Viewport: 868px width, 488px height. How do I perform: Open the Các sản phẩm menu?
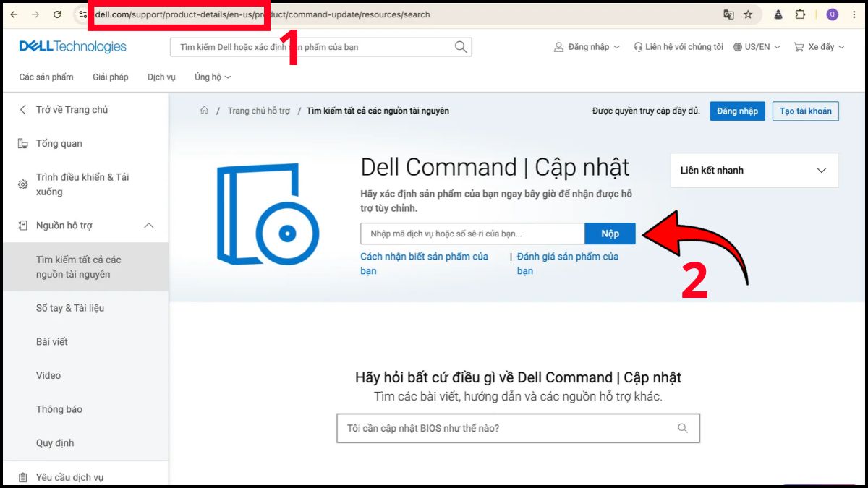tap(46, 77)
